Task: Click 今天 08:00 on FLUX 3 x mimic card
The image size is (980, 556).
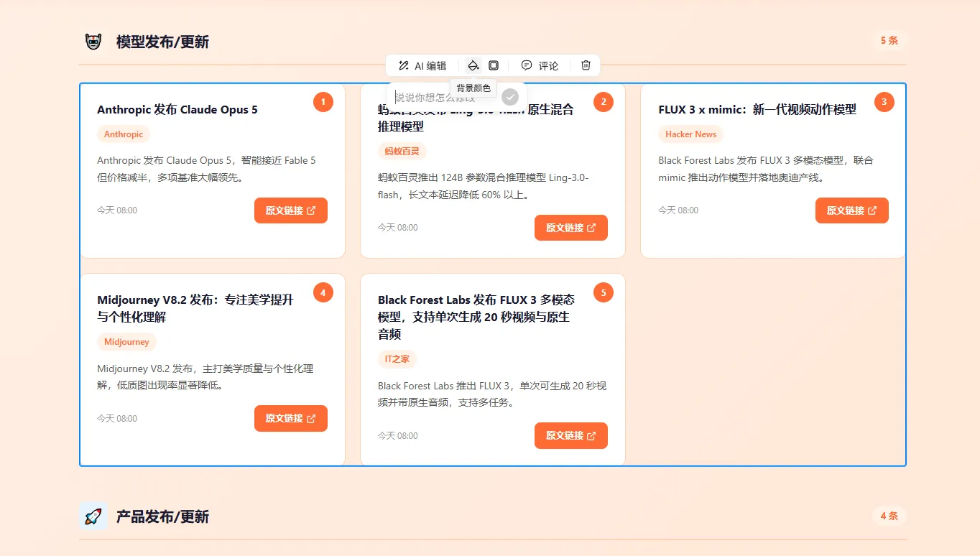Action: (x=678, y=210)
